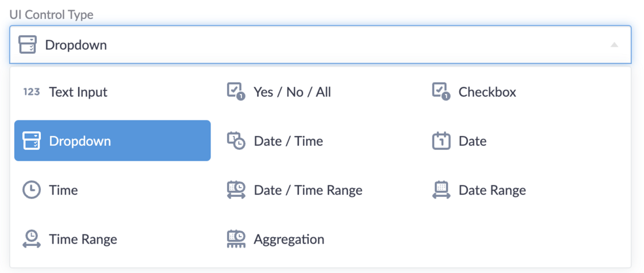Click the Dropdown icon in the selected field
This screenshot has height=273, width=644.
(x=28, y=45)
